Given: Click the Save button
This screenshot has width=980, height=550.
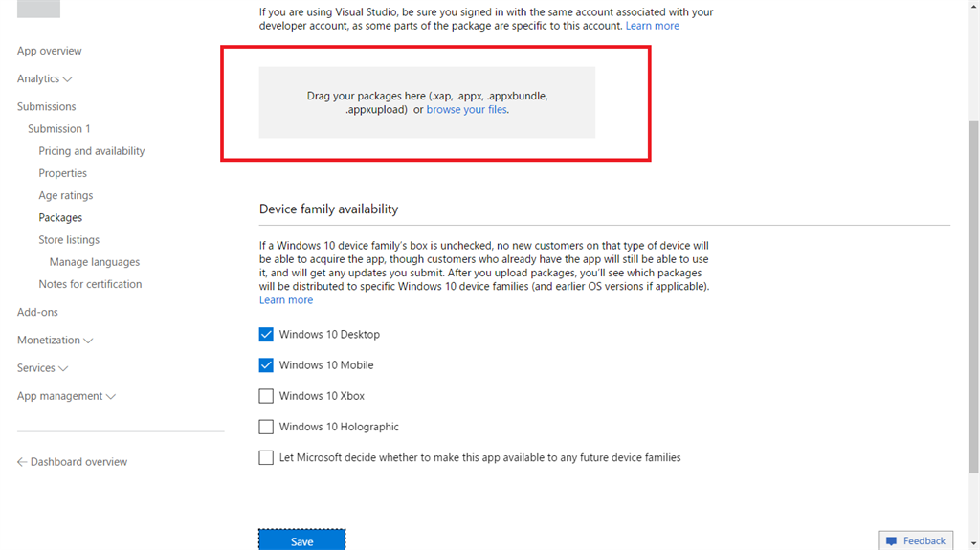Looking at the screenshot, I should (301, 540).
